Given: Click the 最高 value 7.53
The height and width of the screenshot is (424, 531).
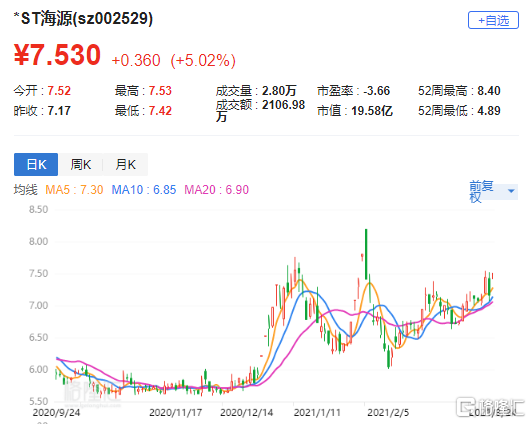Looking at the screenshot, I should [160, 91].
